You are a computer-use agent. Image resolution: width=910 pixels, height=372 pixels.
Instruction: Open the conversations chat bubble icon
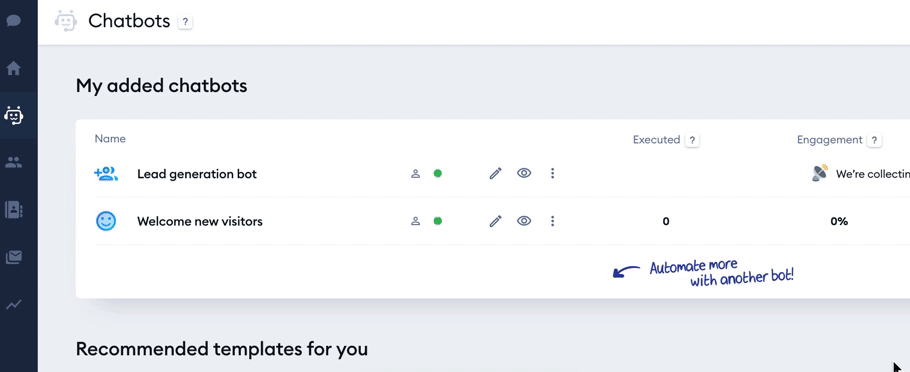(13, 21)
